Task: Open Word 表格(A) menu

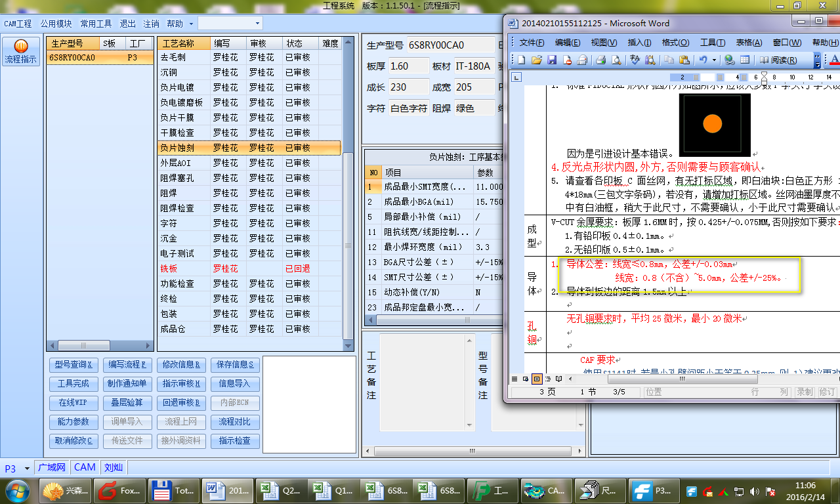Action: click(749, 43)
